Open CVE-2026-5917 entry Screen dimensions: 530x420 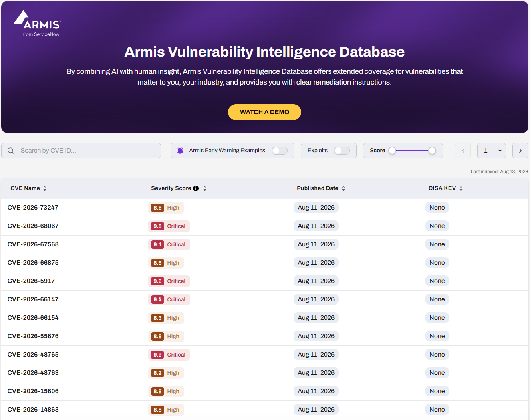point(31,281)
